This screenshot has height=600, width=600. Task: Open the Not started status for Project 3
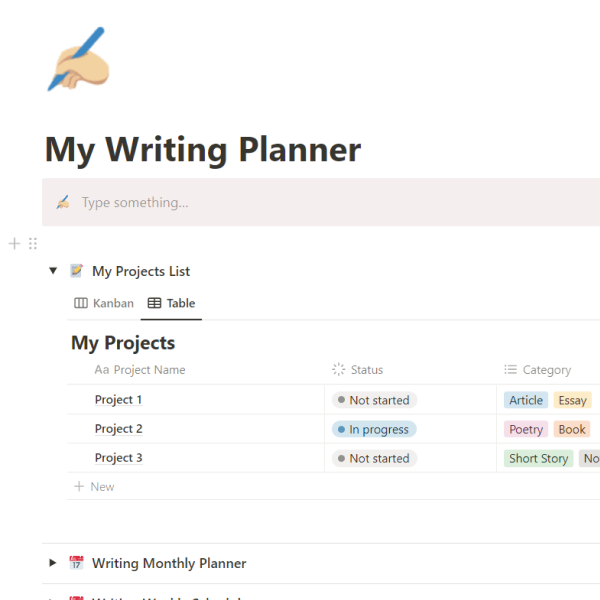(x=374, y=458)
